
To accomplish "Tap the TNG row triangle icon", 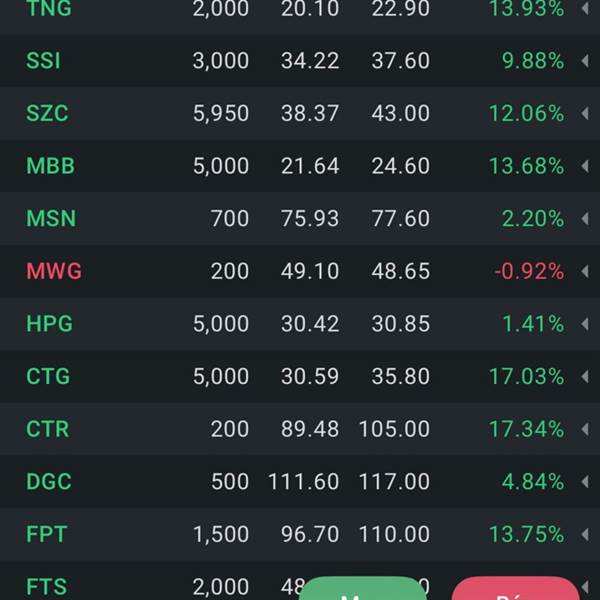I will (x=585, y=8).
